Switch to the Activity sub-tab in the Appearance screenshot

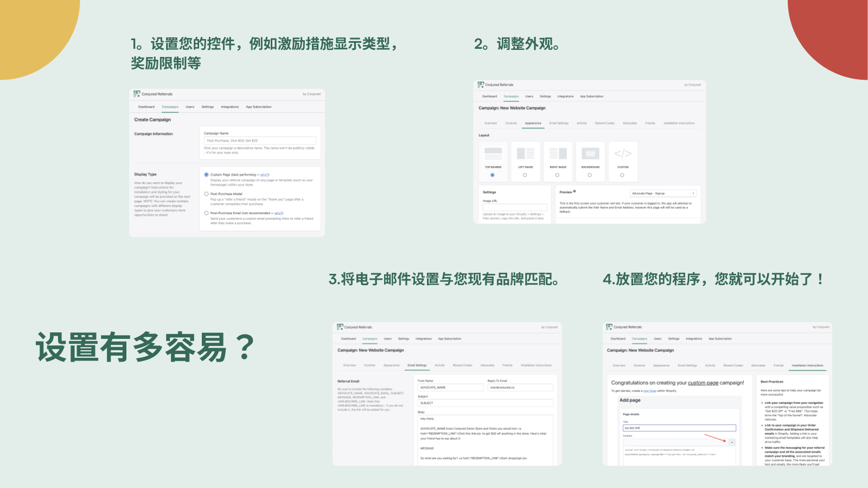(582, 123)
